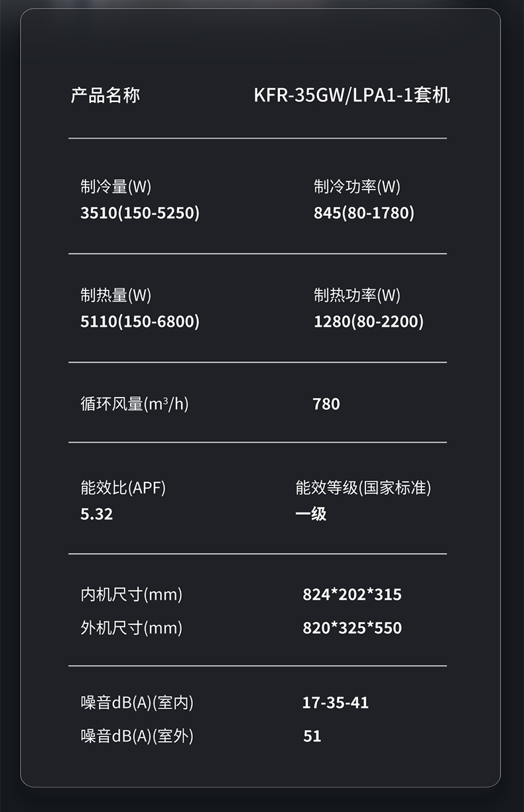Image resolution: width=524 pixels, height=812 pixels.
Task: Select the energy grade value 一级
Action: tap(311, 514)
